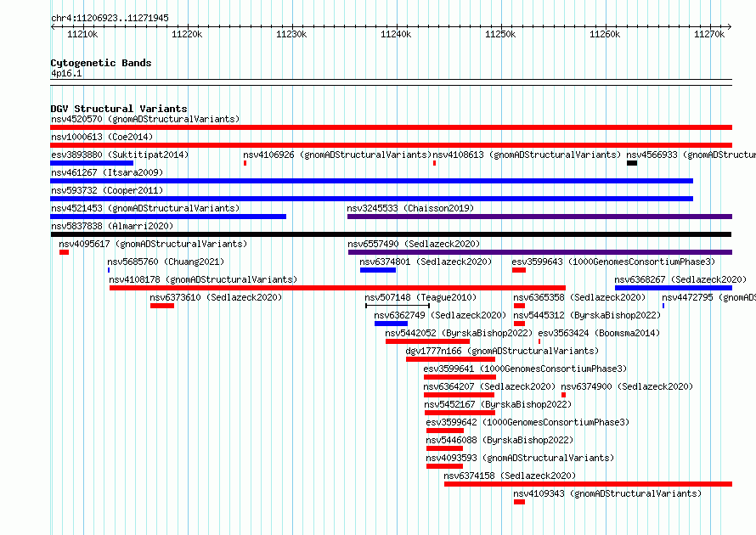756x535 pixels.
Task: Open nsv5452167 (ByrskaBishop2022) variant
Action: pyautogui.click(x=498, y=404)
